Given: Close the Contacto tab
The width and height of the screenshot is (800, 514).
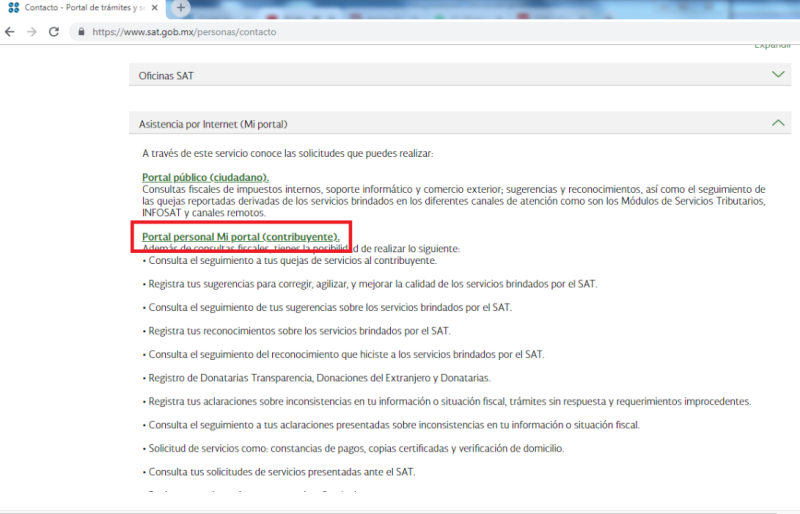Looking at the screenshot, I should pyautogui.click(x=155, y=8).
